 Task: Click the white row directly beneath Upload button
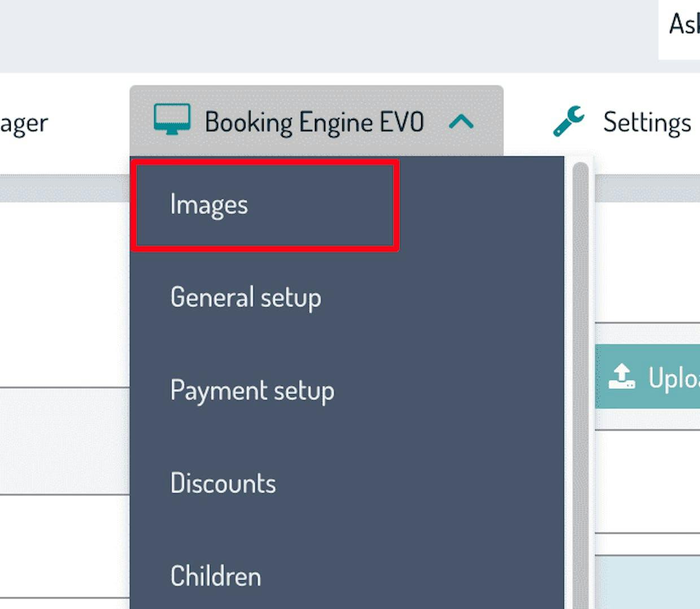coord(648,481)
